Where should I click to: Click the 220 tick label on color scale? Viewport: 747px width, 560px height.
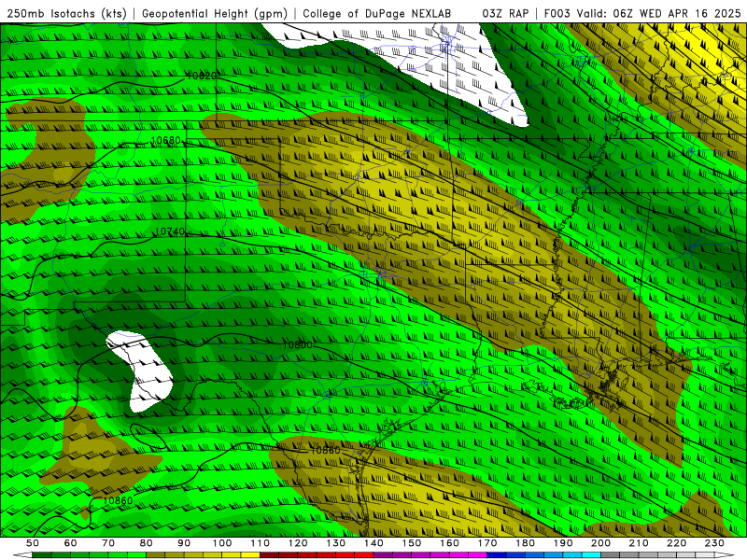click(x=676, y=543)
